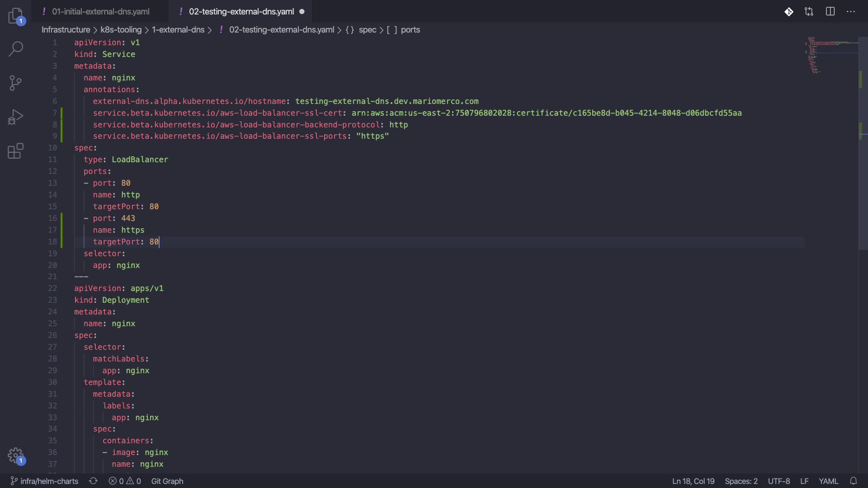
Task: Open the Search view icon
Action: click(16, 49)
